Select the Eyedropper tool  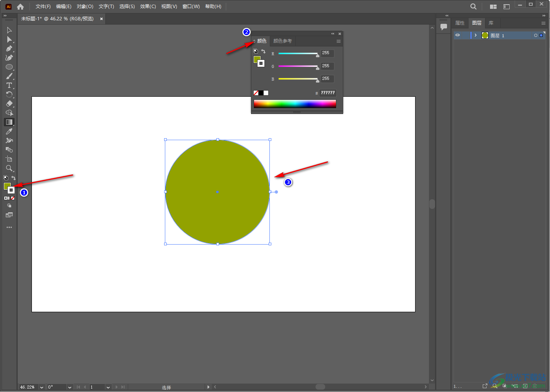(x=9, y=131)
